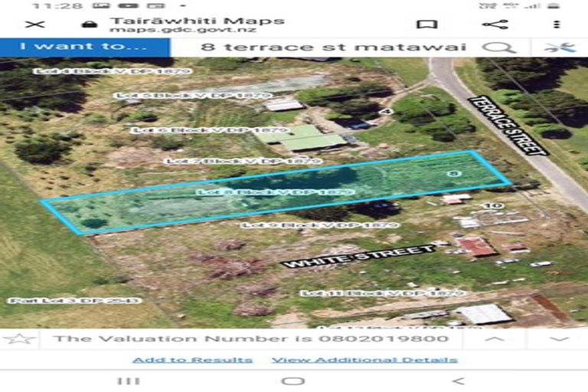Open View Additional Details link
Screen dimensions: 588x392
(x=364, y=360)
